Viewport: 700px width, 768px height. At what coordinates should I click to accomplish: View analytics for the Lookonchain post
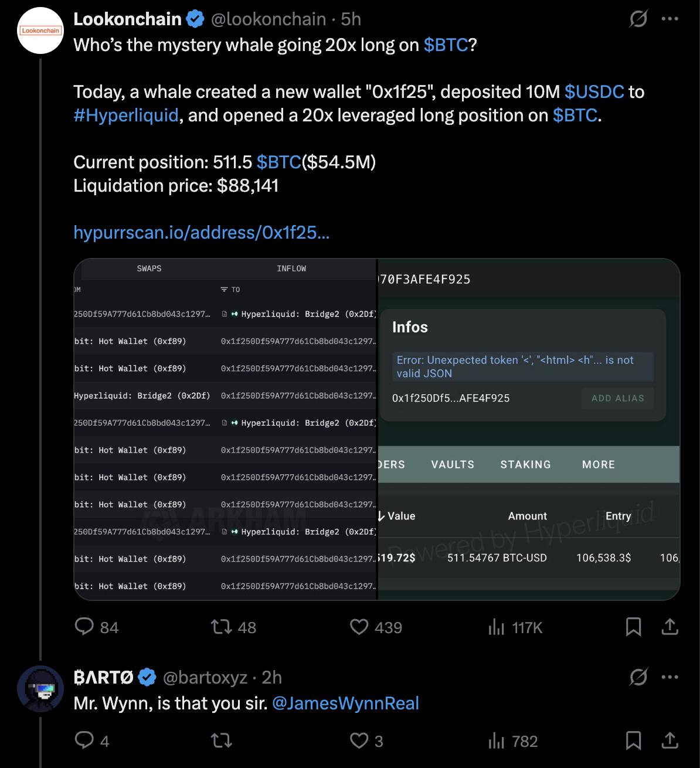pyautogui.click(x=496, y=627)
